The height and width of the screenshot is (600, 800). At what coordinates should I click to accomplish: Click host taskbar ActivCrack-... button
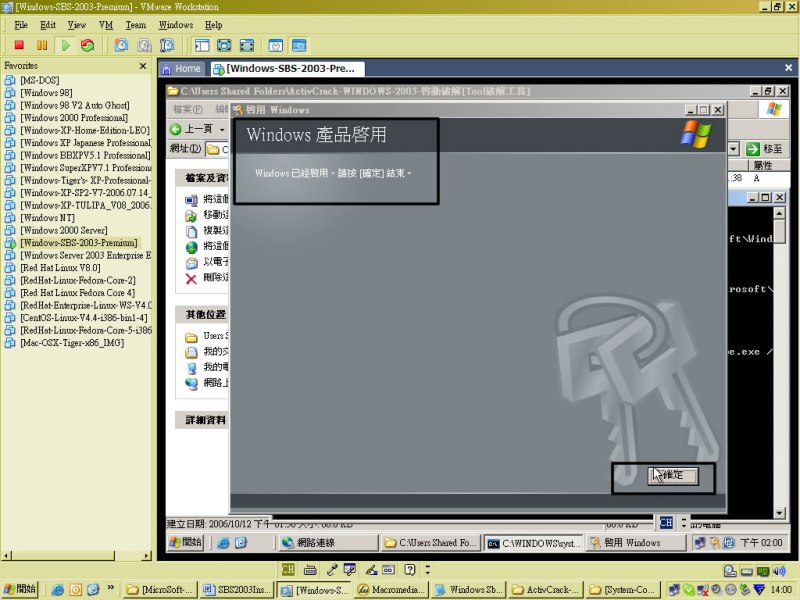pyautogui.click(x=544, y=590)
